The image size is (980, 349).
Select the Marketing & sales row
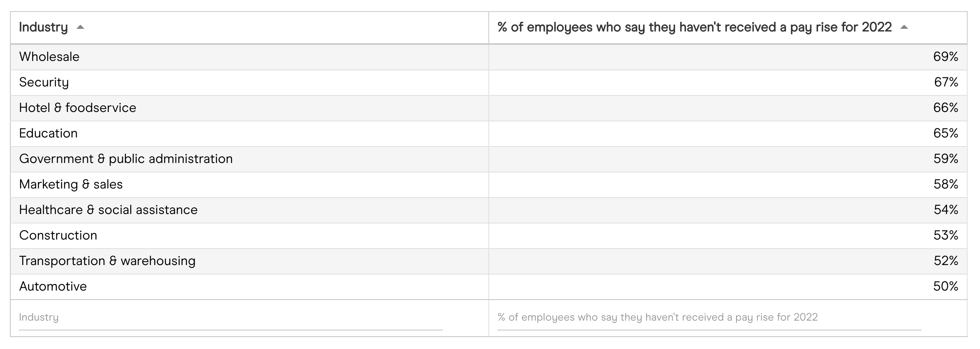[x=71, y=184]
